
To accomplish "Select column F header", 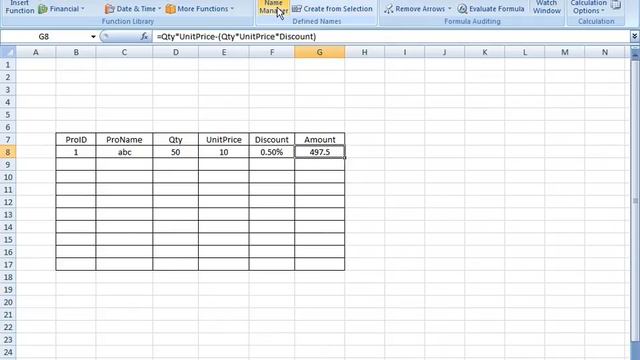I will point(272,52).
